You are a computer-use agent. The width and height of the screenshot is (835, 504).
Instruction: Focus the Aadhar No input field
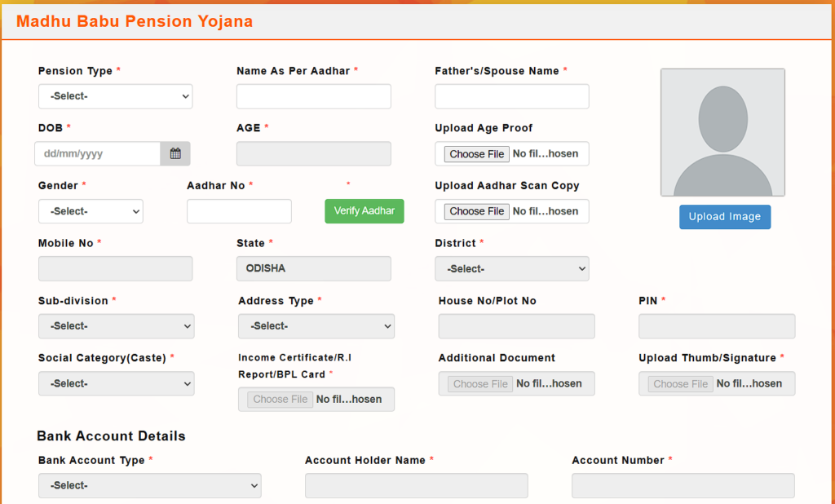click(x=239, y=211)
